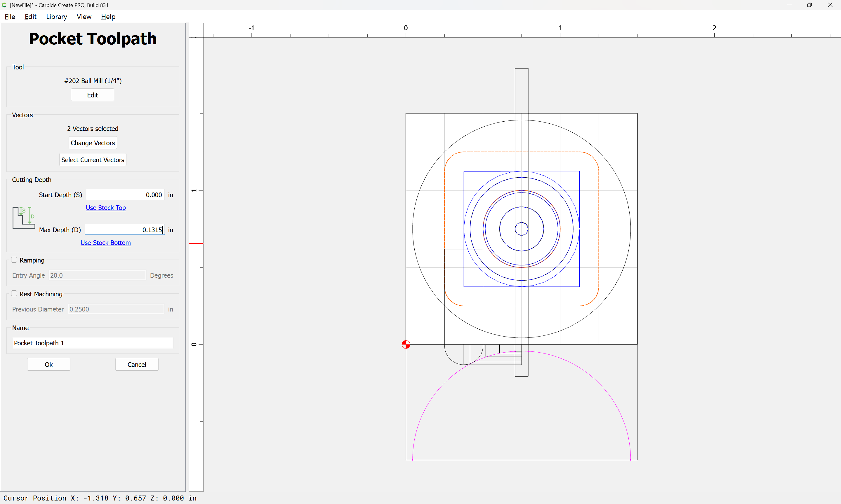Viewport: 841px width, 504px height.
Task: Restore down the application window
Action: (809, 5)
